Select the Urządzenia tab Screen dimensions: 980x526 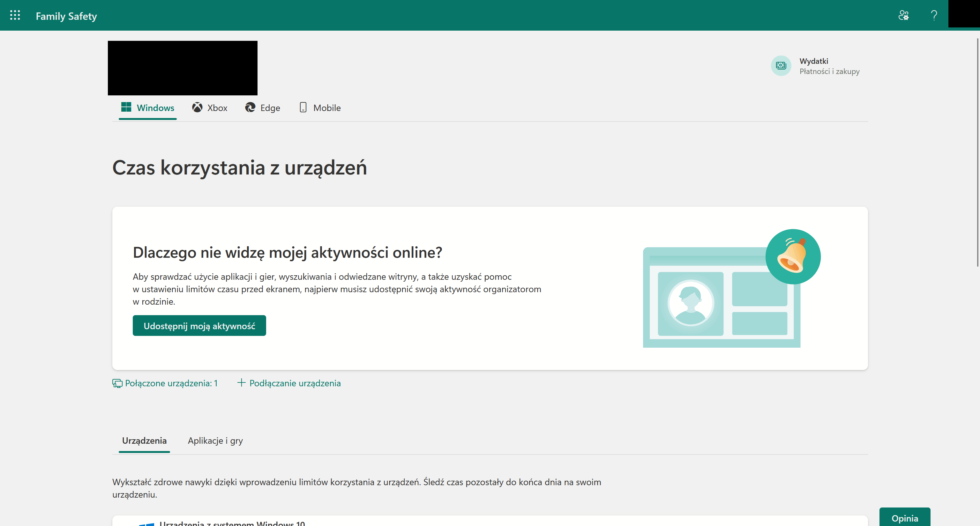[x=144, y=441]
